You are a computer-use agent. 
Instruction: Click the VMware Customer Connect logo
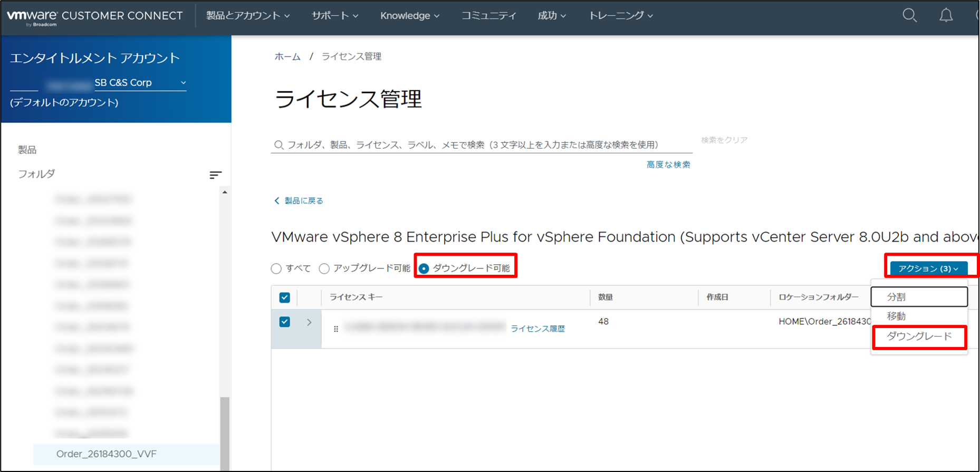(x=95, y=16)
